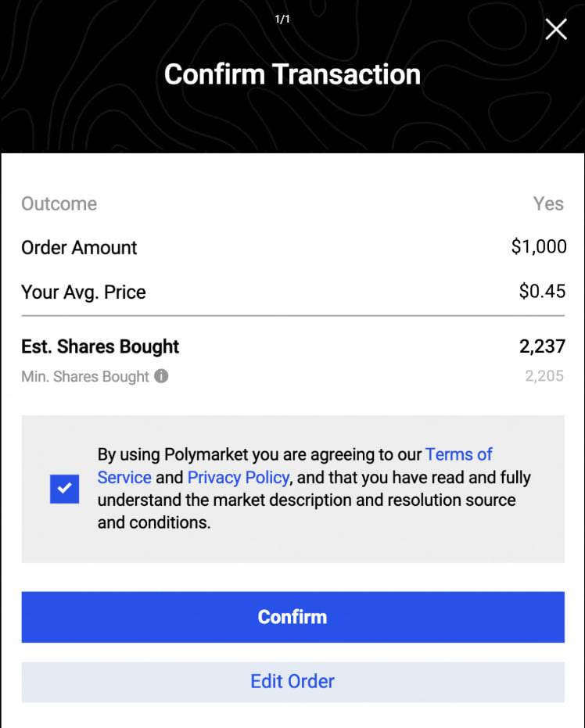585x728 pixels.
Task: Select the 2,205 minimum shares value
Action: (x=544, y=375)
